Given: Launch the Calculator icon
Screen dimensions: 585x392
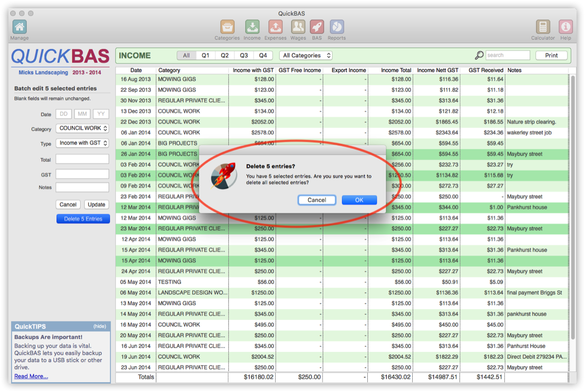Looking at the screenshot, I should pyautogui.click(x=543, y=27).
